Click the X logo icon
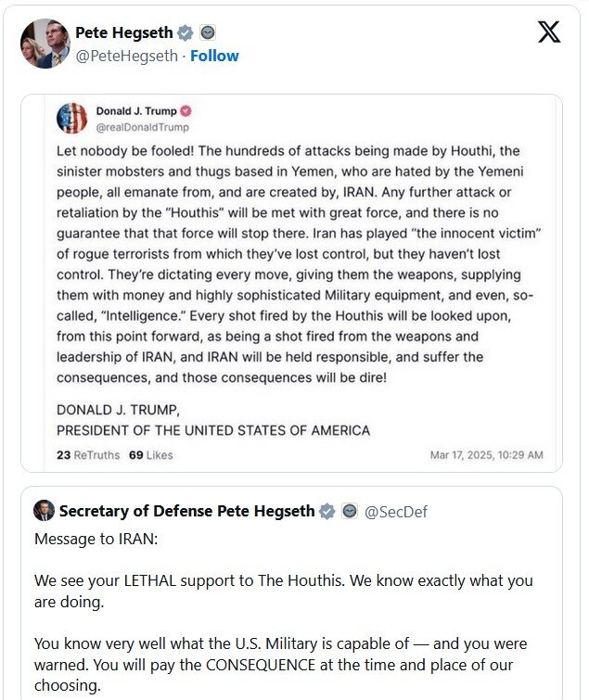Image resolution: width=589 pixels, height=700 pixels. 549,32
